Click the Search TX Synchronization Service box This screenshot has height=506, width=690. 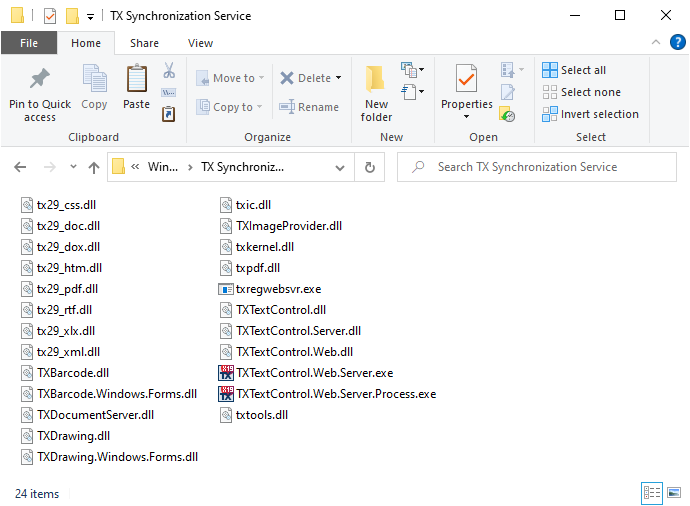point(536,167)
